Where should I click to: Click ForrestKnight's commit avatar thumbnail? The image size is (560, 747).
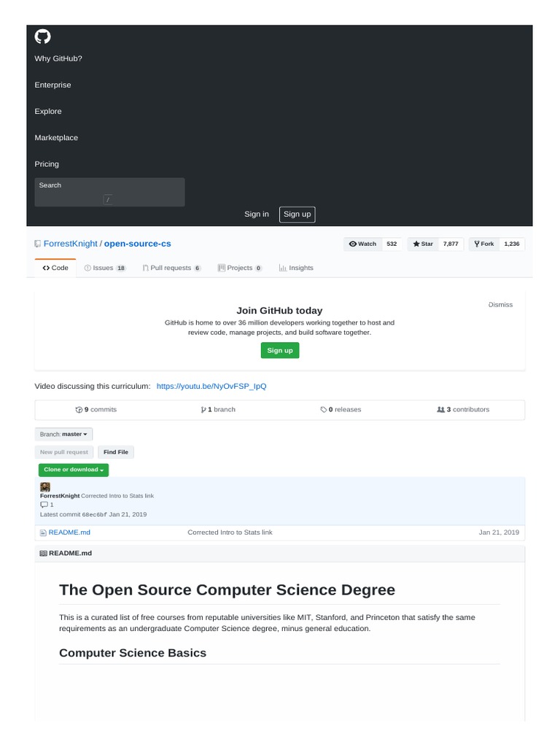(x=45, y=487)
